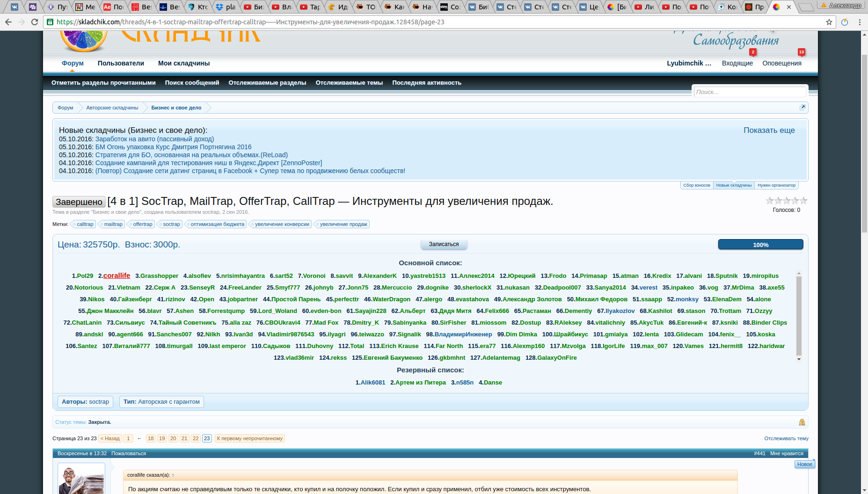Click Отметить разделы прочитанными
The image size is (868, 494).
pyautogui.click(x=103, y=83)
